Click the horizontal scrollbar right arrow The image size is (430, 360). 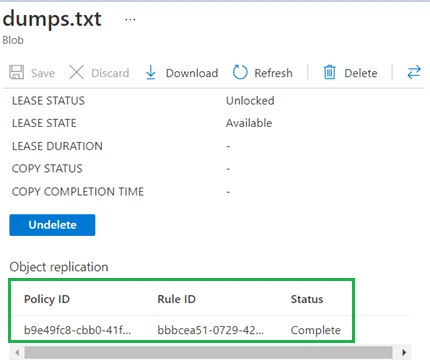[404, 352]
